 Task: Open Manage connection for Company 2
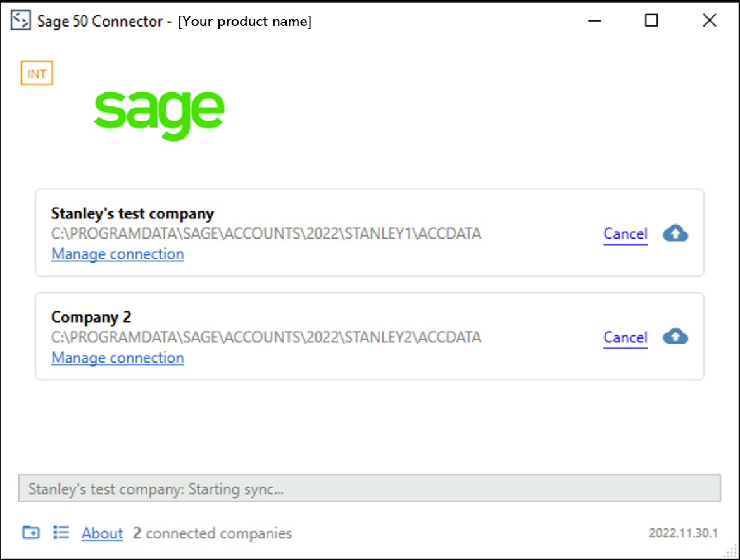click(118, 358)
